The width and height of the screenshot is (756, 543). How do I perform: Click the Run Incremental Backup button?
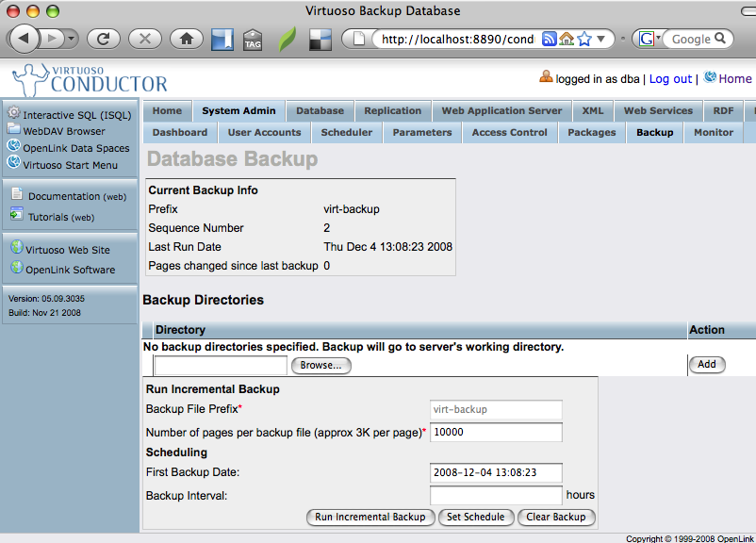[x=370, y=517]
